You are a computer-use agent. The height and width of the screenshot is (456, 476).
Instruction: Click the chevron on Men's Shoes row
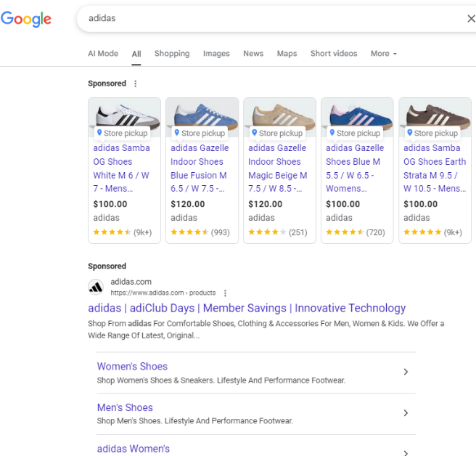pyautogui.click(x=406, y=413)
